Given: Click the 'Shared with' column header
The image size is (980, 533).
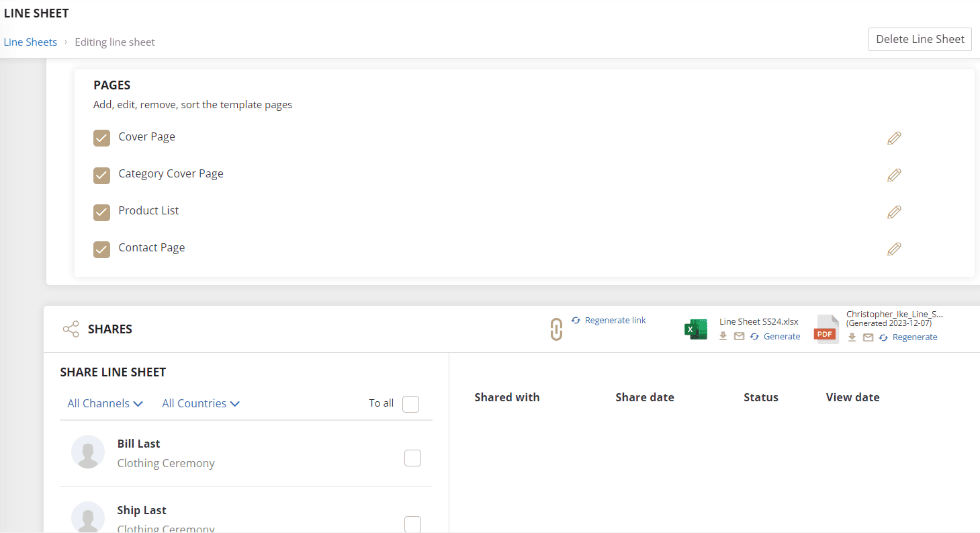Looking at the screenshot, I should [507, 397].
